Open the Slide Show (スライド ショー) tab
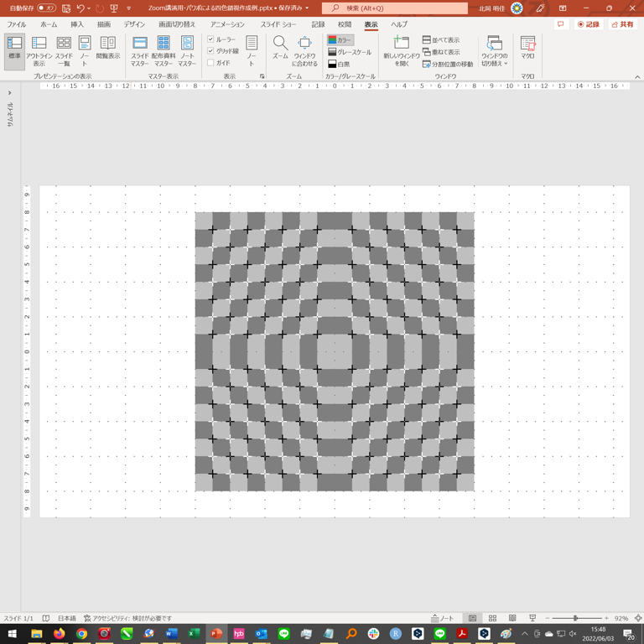Viewport: 644px width, 644px height. 278,25
